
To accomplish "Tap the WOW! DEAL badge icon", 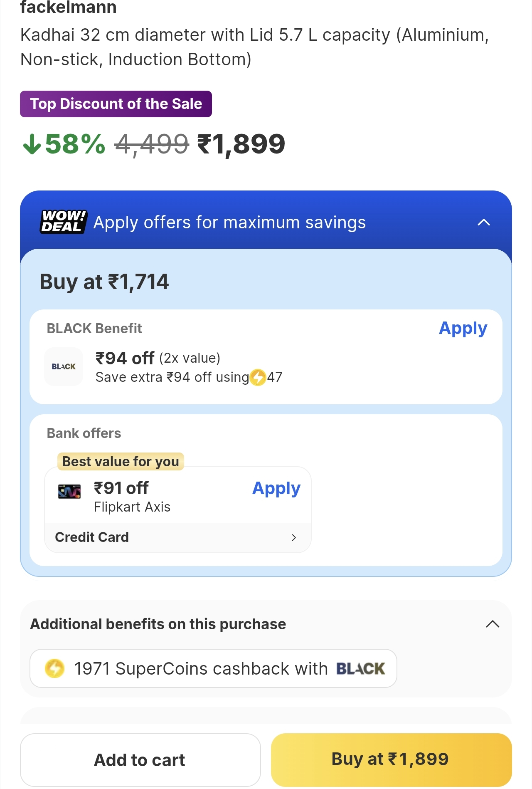I will coord(64,222).
